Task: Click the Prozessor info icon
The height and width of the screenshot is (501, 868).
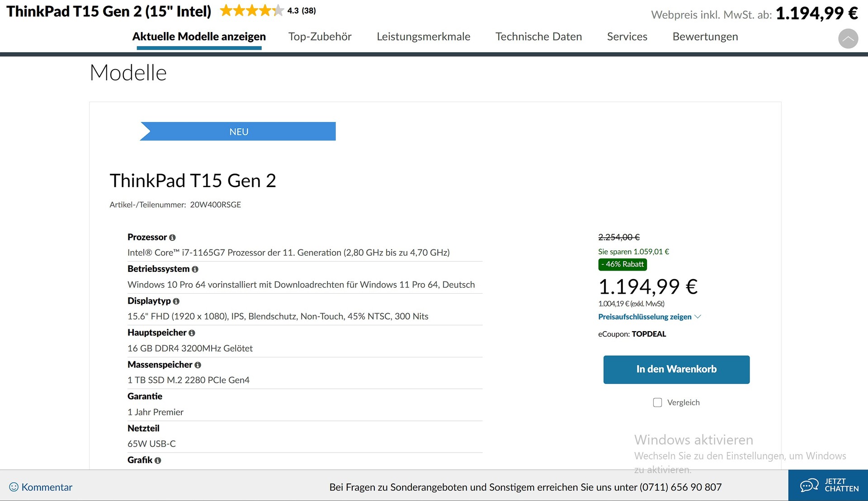Action: 172,238
